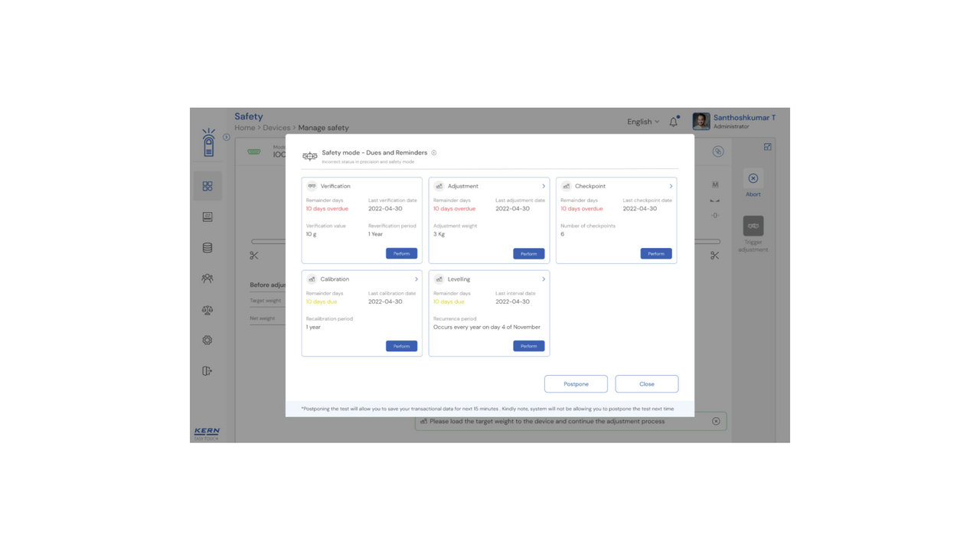Expand the Calibration card chevron
Screen dimensions: 980x551
click(416, 279)
